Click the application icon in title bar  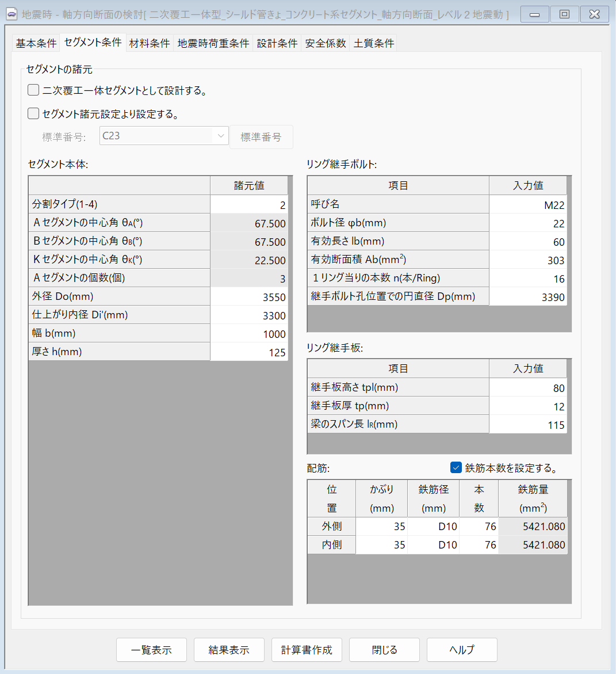tap(12, 14)
